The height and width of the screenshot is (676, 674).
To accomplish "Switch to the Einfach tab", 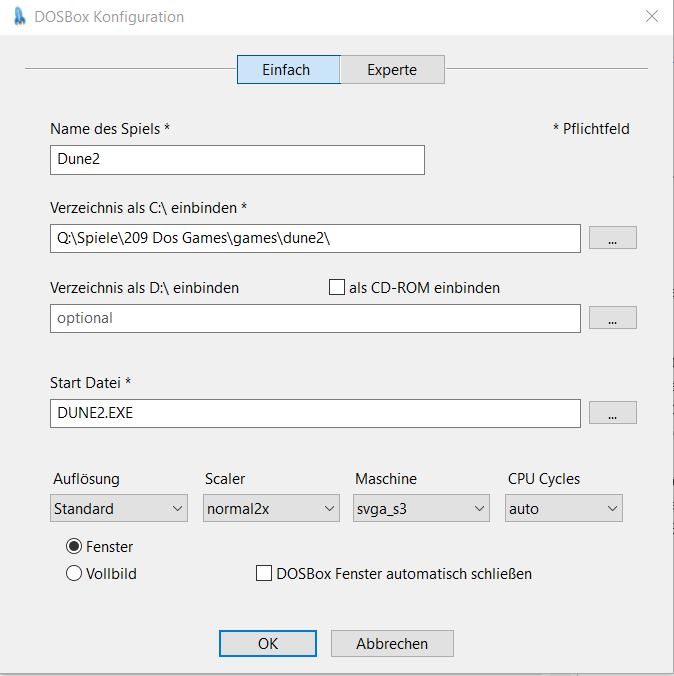I will (x=287, y=70).
